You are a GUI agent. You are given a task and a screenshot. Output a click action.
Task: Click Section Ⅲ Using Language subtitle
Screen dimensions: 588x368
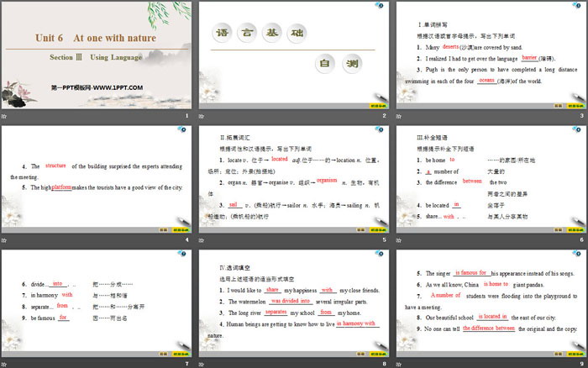coord(96,57)
